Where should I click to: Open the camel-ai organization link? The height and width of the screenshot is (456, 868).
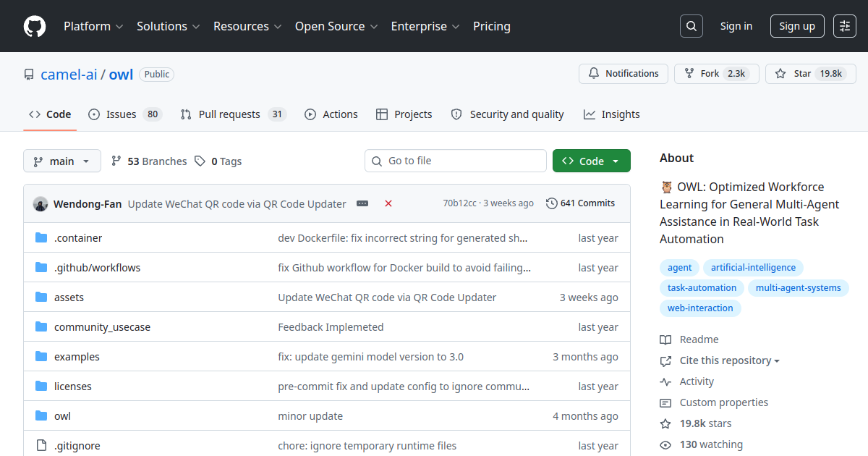pyautogui.click(x=69, y=75)
